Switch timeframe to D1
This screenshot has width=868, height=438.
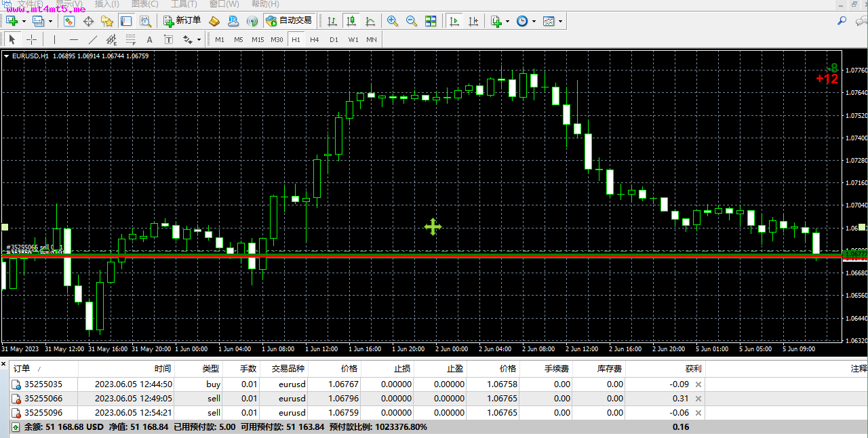334,39
